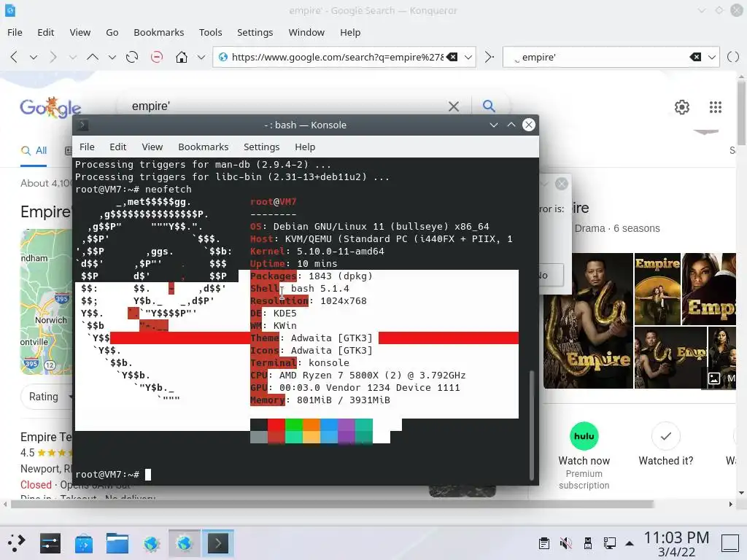Open Konsole Bookmarks menu
Image resolution: width=747 pixels, height=560 pixels.
(204, 147)
